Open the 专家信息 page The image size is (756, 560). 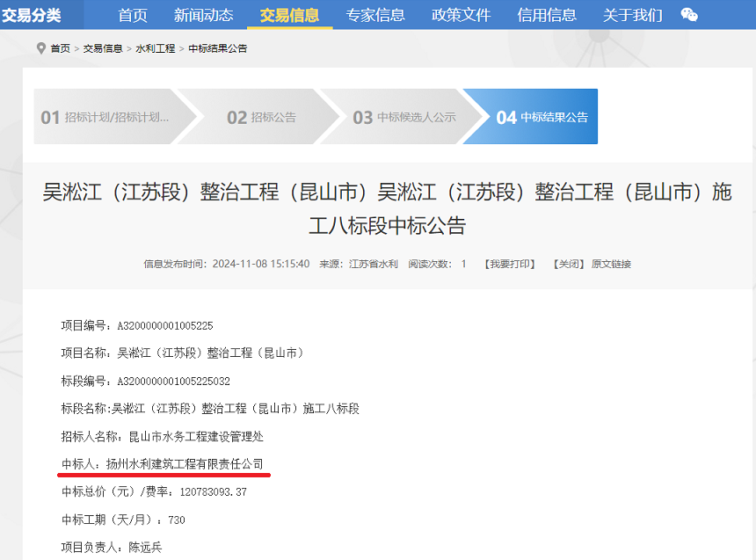click(375, 15)
